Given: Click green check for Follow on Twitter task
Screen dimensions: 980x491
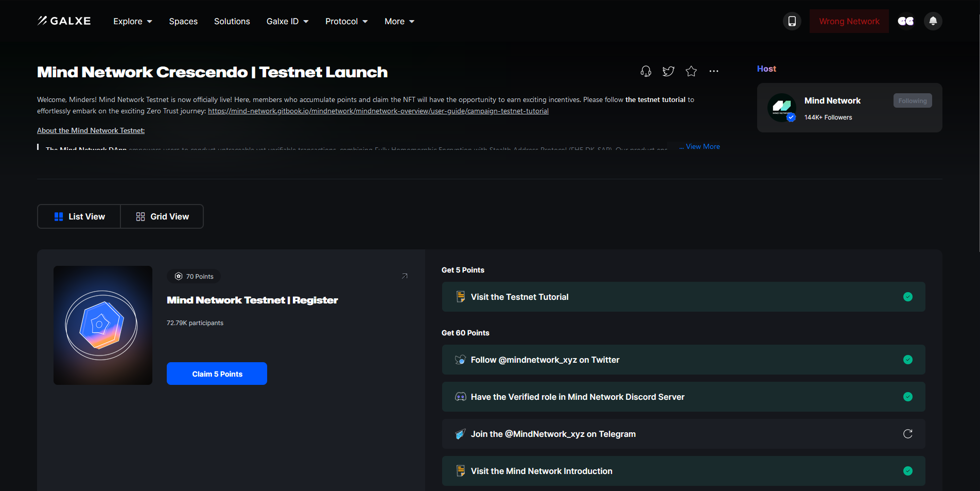Looking at the screenshot, I should point(908,360).
